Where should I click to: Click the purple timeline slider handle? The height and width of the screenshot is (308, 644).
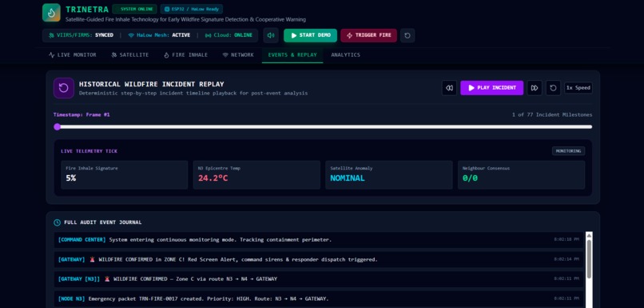click(x=57, y=127)
